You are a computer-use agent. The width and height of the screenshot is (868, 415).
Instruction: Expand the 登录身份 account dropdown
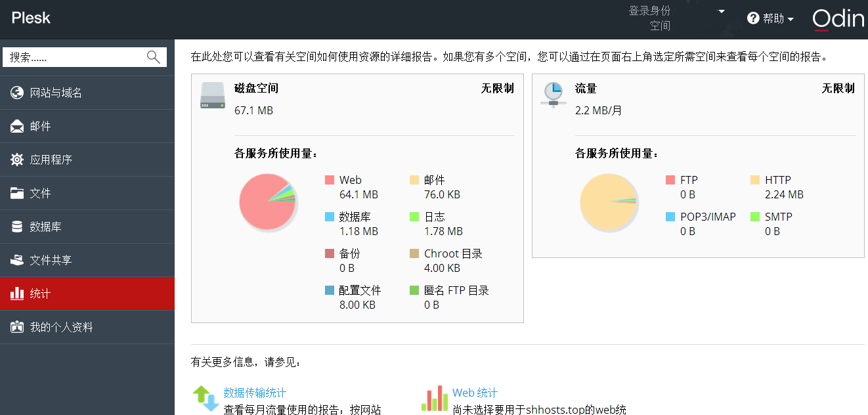coord(721,12)
